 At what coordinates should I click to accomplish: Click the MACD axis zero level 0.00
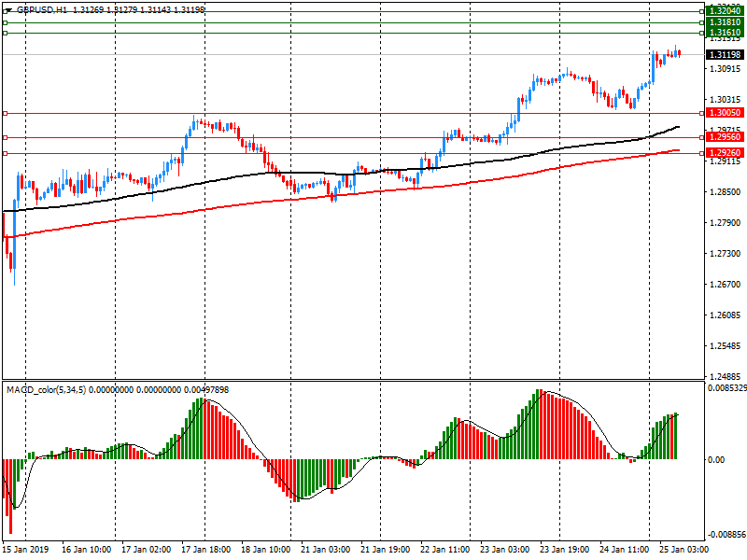click(716, 459)
